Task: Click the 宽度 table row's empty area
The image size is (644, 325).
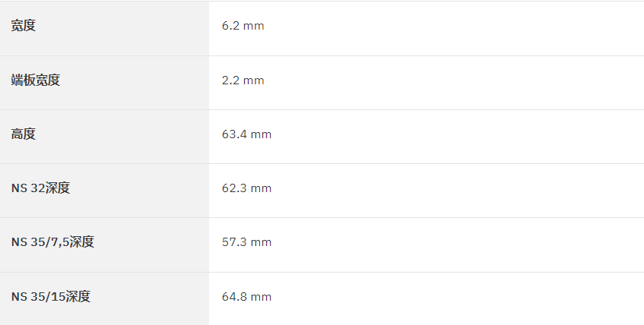Action: click(452, 28)
